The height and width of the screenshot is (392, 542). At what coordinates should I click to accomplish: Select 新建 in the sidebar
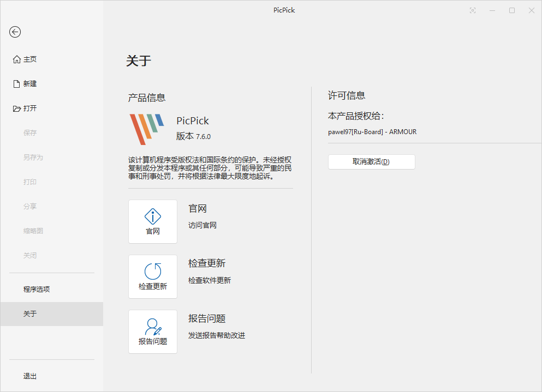pos(52,84)
